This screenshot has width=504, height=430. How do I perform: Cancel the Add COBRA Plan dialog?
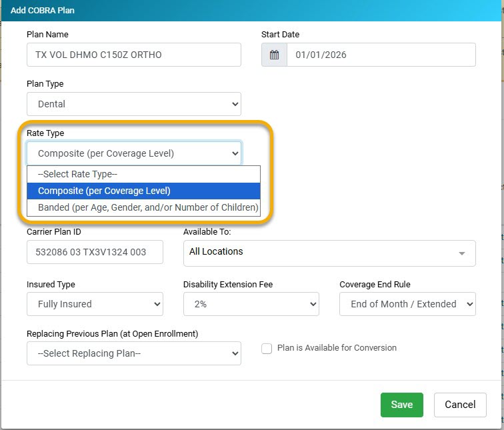[459, 405]
